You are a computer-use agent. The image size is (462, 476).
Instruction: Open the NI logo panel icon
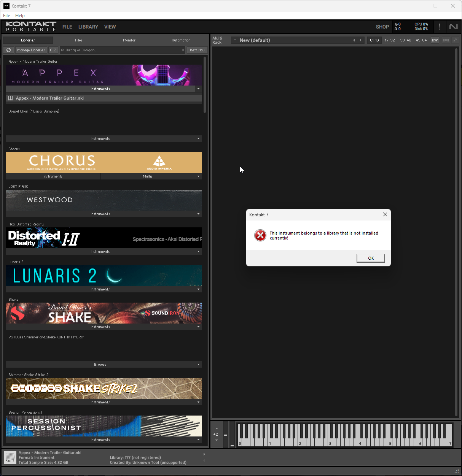pos(453,27)
